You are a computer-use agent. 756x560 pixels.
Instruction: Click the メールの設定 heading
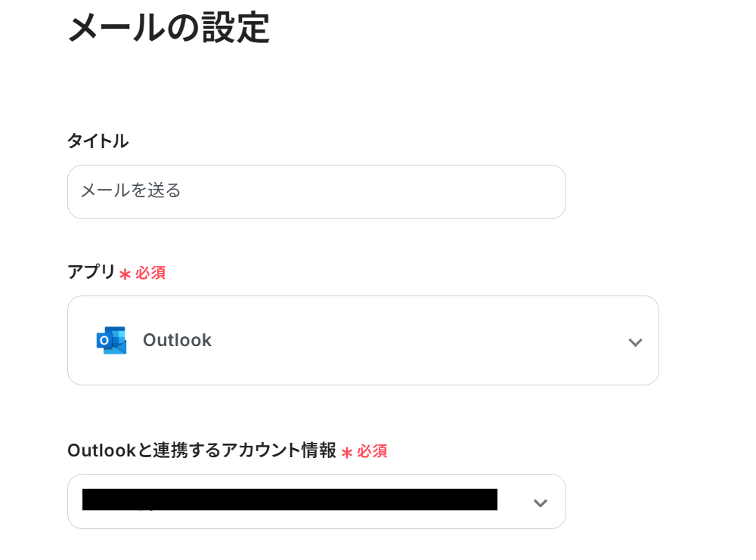pyautogui.click(x=169, y=29)
